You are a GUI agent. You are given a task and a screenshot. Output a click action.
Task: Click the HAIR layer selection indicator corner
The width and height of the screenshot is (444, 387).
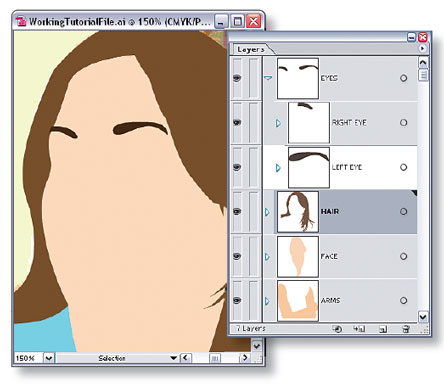coord(414,193)
